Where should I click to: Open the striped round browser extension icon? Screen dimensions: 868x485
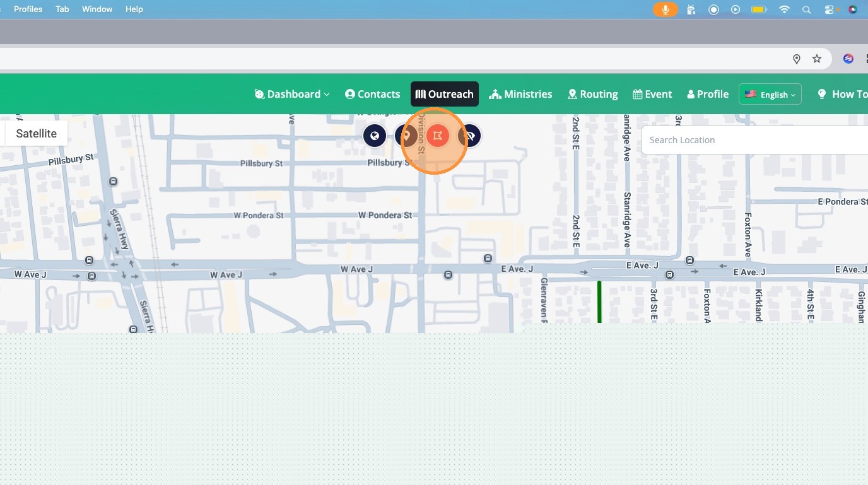coord(848,59)
